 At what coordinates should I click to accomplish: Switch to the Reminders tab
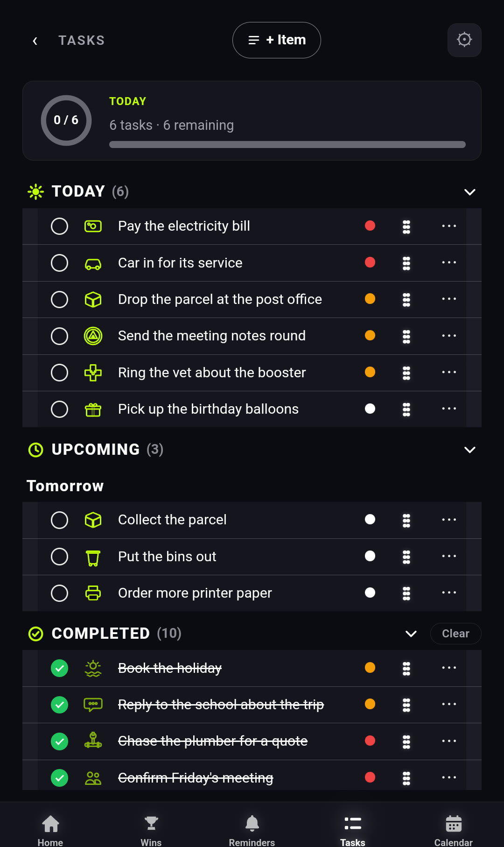252,830
